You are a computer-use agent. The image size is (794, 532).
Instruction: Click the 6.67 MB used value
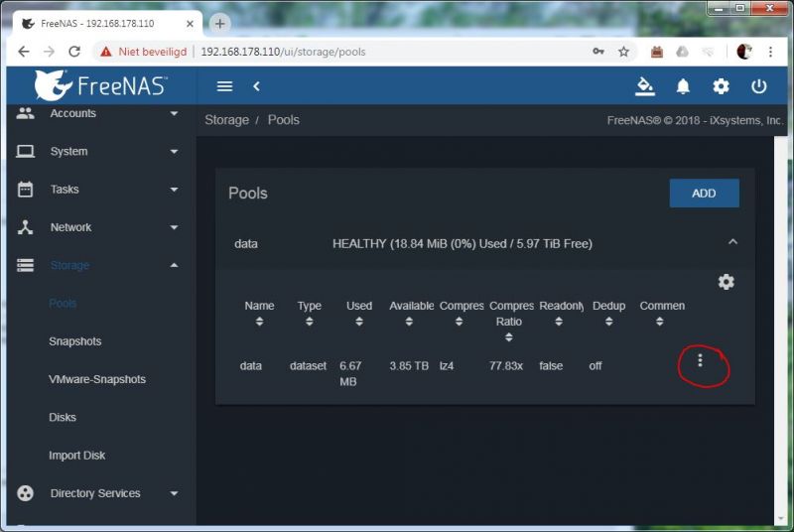(350, 373)
